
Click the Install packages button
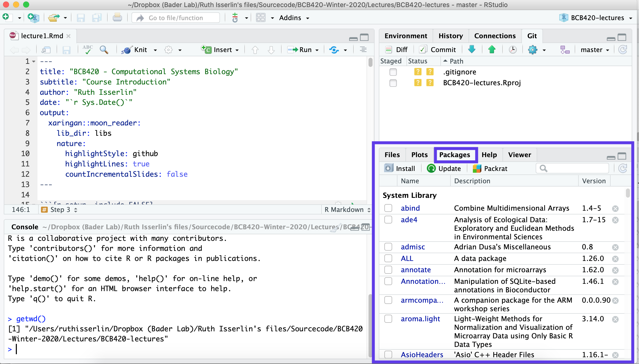(400, 168)
